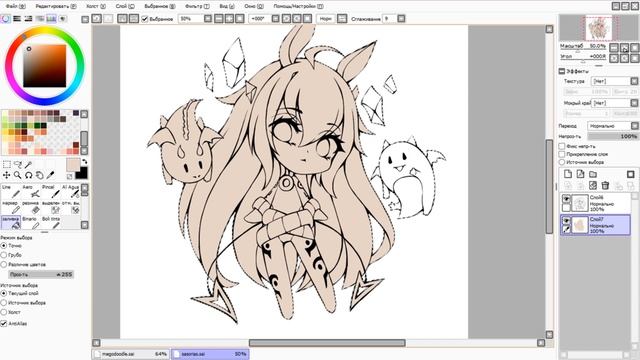The width and height of the screenshot is (640, 360).
Task: Enable the Грубо selection mode radio
Action: 4,255
